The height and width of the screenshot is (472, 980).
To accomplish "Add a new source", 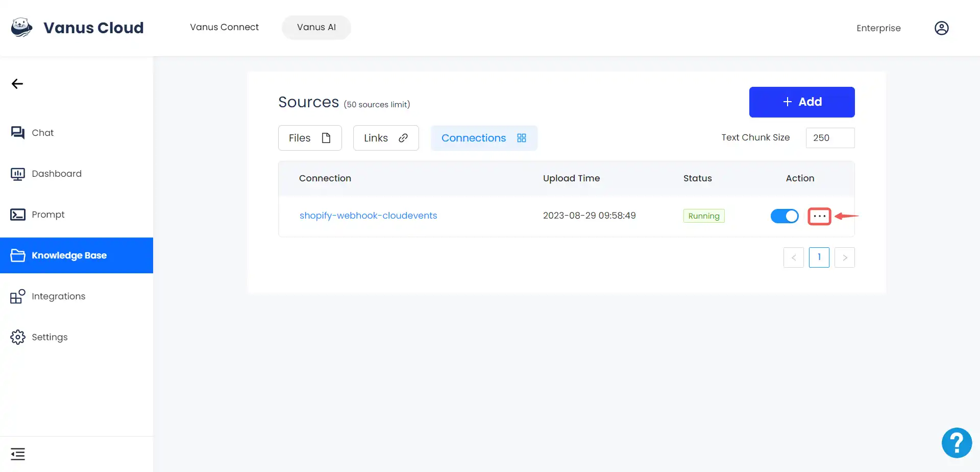I will [x=802, y=102].
